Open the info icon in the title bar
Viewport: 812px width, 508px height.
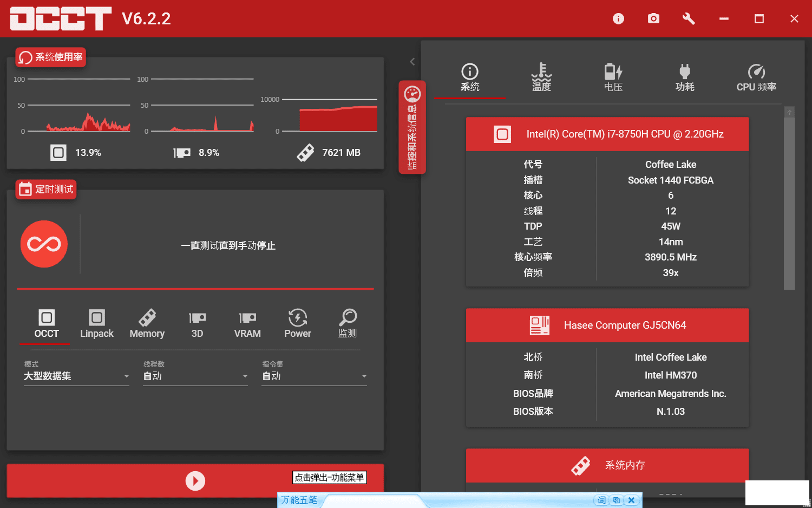[x=618, y=19]
